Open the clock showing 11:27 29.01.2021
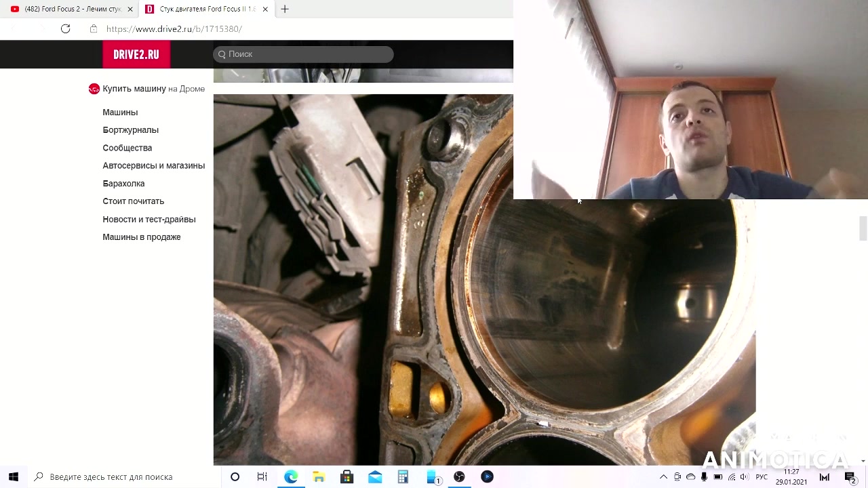This screenshot has height=488, width=868. (x=791, y=477)
